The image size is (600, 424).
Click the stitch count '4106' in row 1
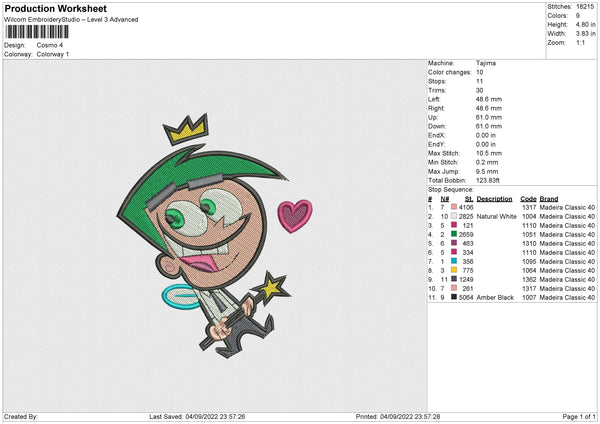(466, 207)
